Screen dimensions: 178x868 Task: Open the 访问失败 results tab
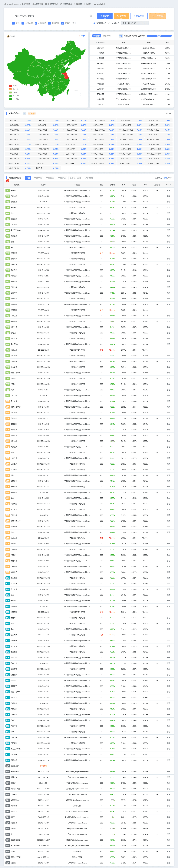pyautogui.click(x=89, y=178)
